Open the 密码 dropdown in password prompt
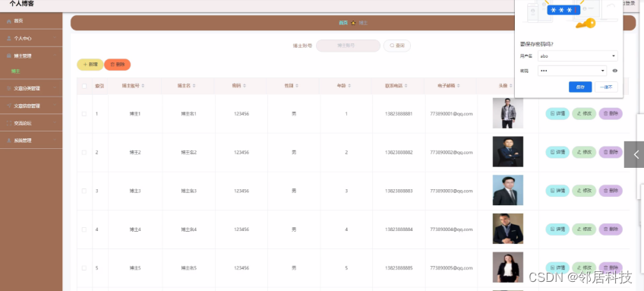 click(x=572, y=71)
